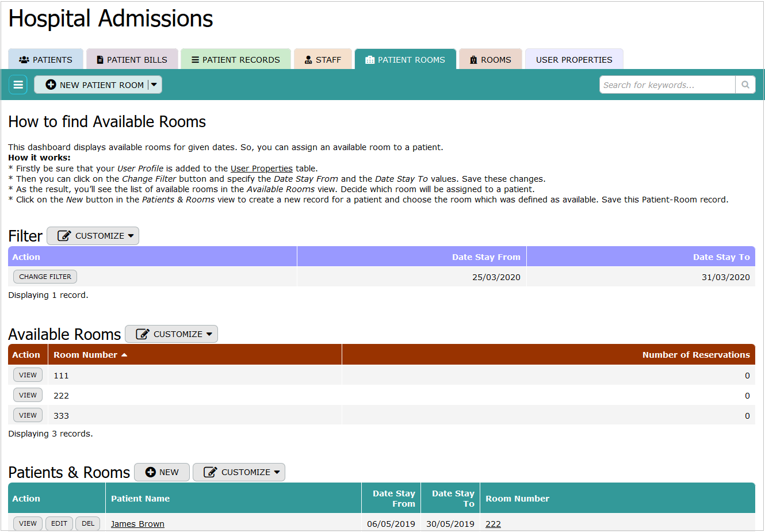Open the Patient Records tab
This screenshot has height=532, width=765.
point(235,59)
